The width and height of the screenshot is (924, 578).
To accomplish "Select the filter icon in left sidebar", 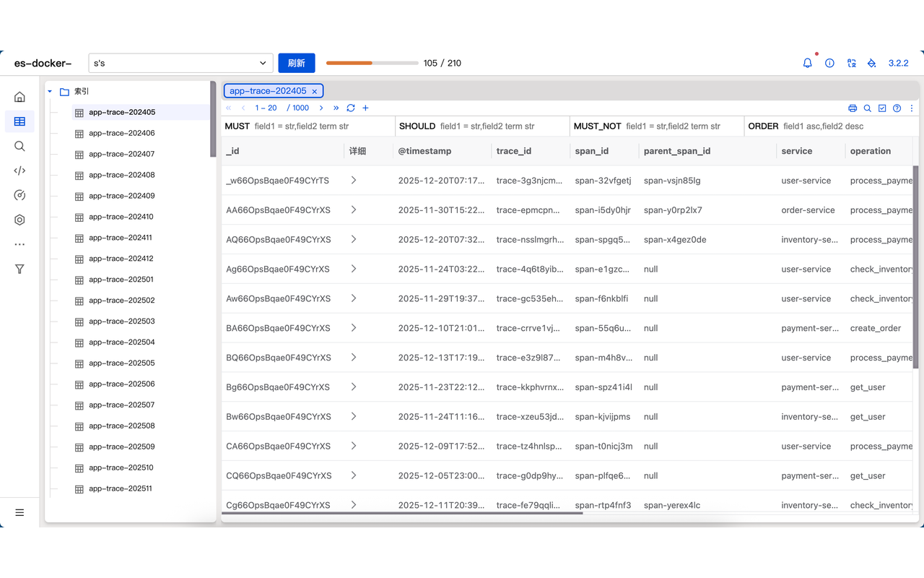I will pyautogui.click(x=19, y=269).
